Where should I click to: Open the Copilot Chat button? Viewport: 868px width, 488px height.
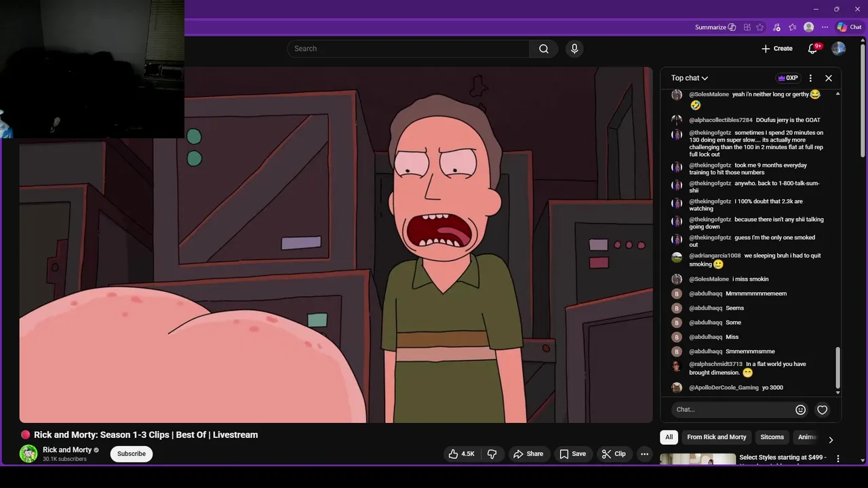pyautogui.click(x=849, y=27)
